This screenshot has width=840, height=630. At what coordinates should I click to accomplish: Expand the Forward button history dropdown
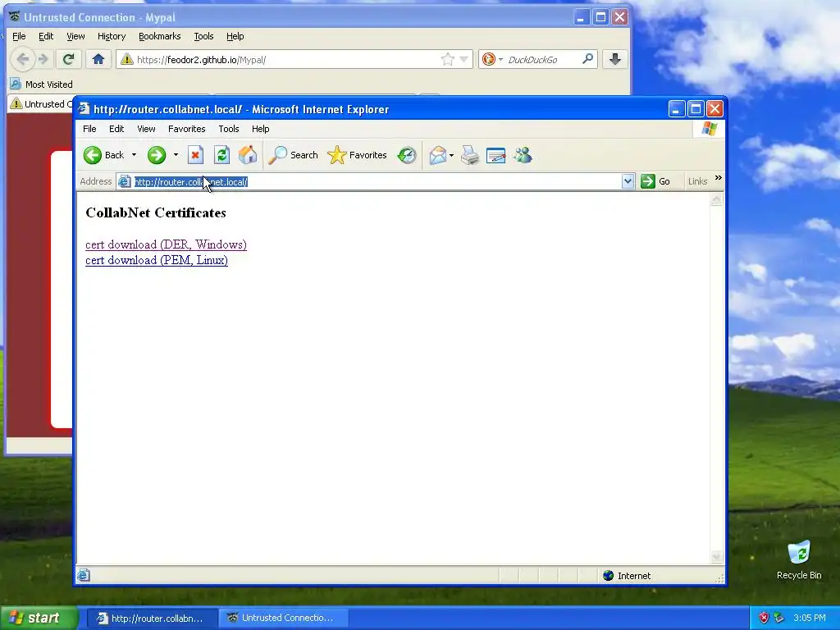tap(176, 155)
